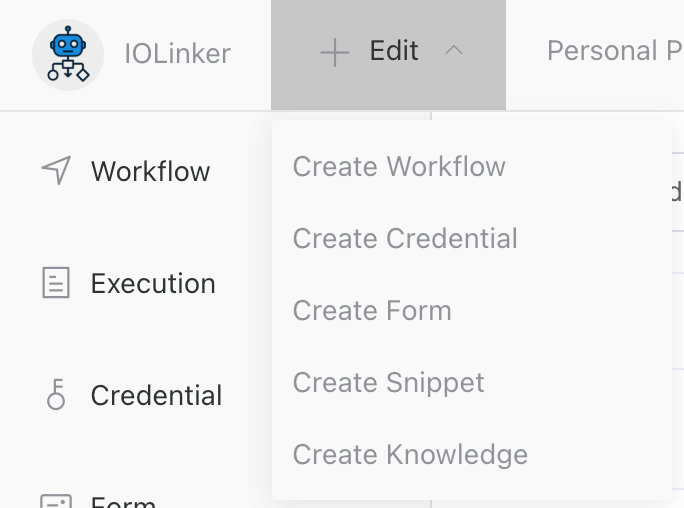
Task: Click the Workflow paper-plane icon
Action: (56, 170)
